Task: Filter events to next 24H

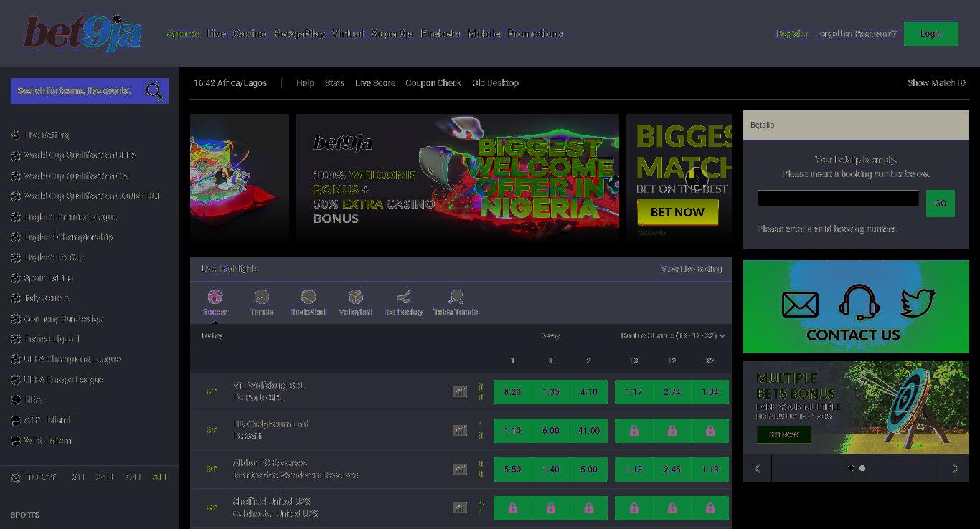Action: click(105, 477)
